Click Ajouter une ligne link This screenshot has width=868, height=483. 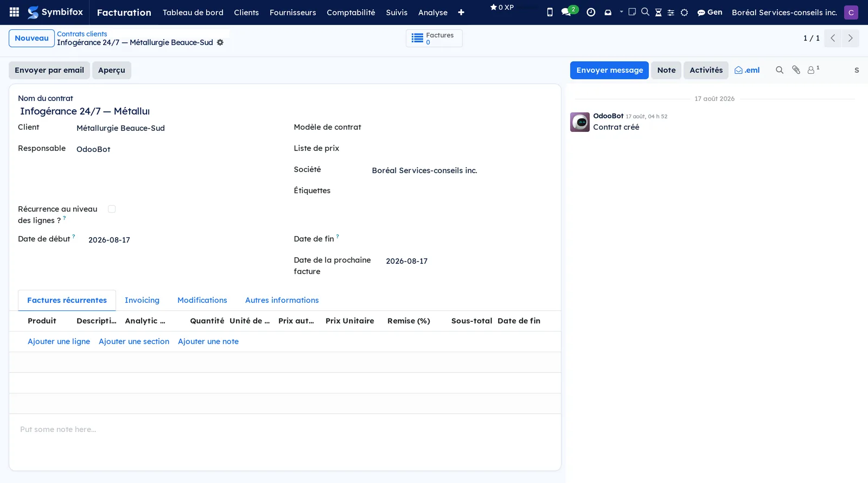(59, 341)
